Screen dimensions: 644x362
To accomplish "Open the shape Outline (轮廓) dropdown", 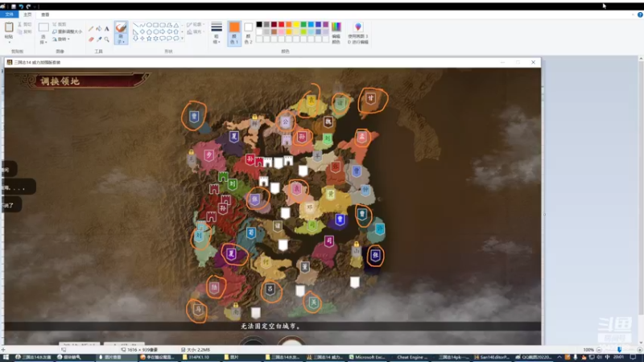I will click(x=196, y=25).
